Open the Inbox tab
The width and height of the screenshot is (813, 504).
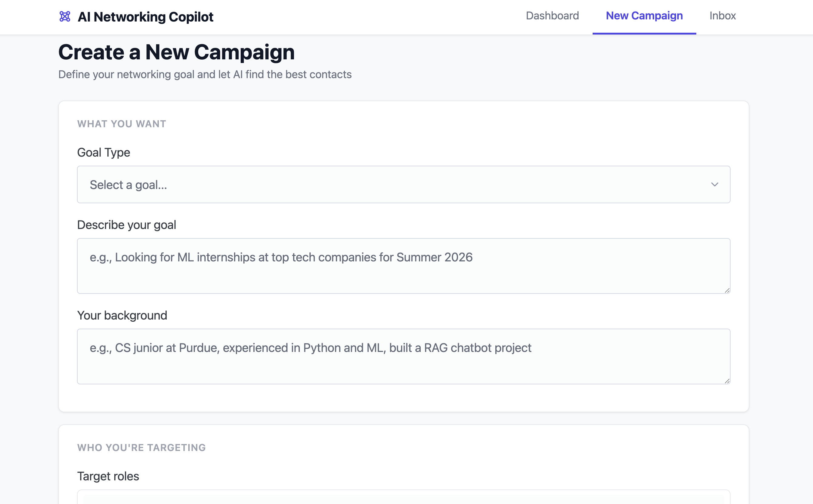(722, 16)
